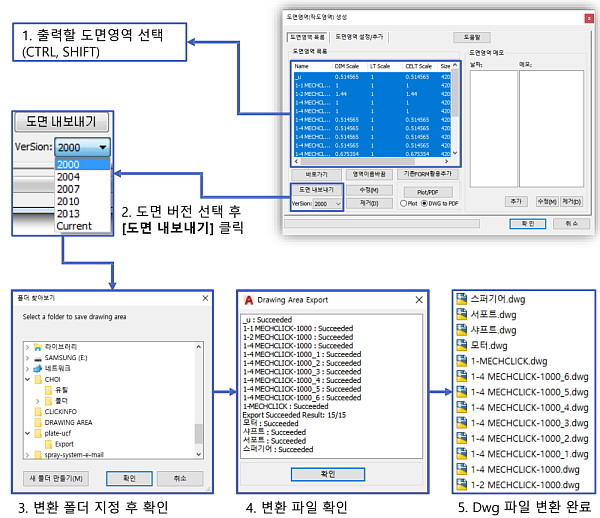The image size is (600, 518).
Task: Click the spray-system-e-mail folder icon
Action: point(38,454)
